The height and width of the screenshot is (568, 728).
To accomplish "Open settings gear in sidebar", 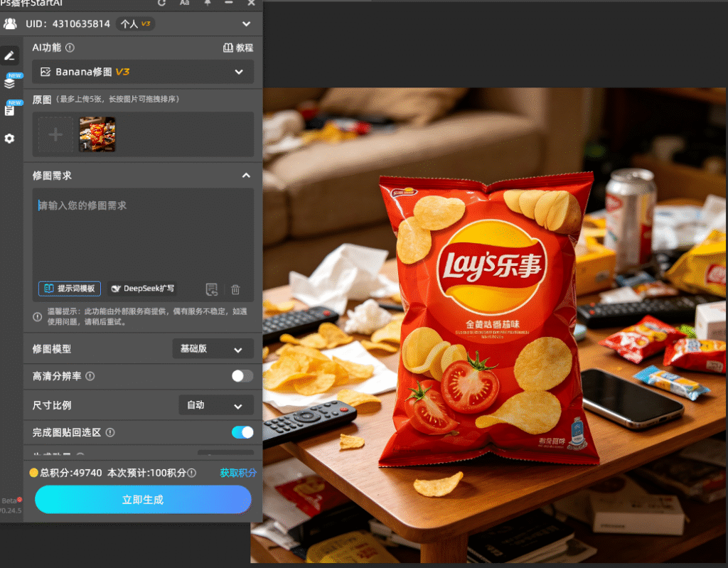I will pyautogui.click(x=9, y=139).
